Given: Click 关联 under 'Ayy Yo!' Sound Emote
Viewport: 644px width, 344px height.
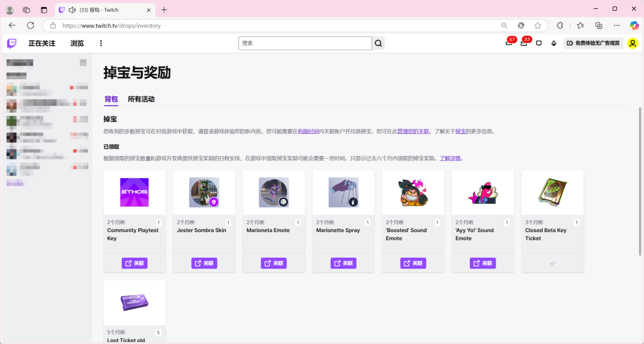Looking at the screenshot, I should point(482,263).
